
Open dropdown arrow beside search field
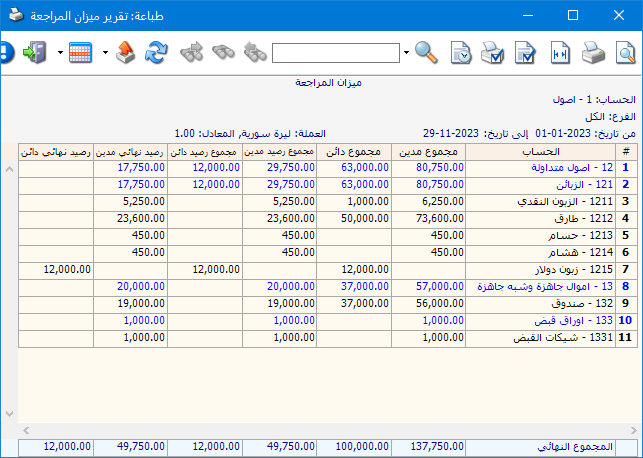406,52
